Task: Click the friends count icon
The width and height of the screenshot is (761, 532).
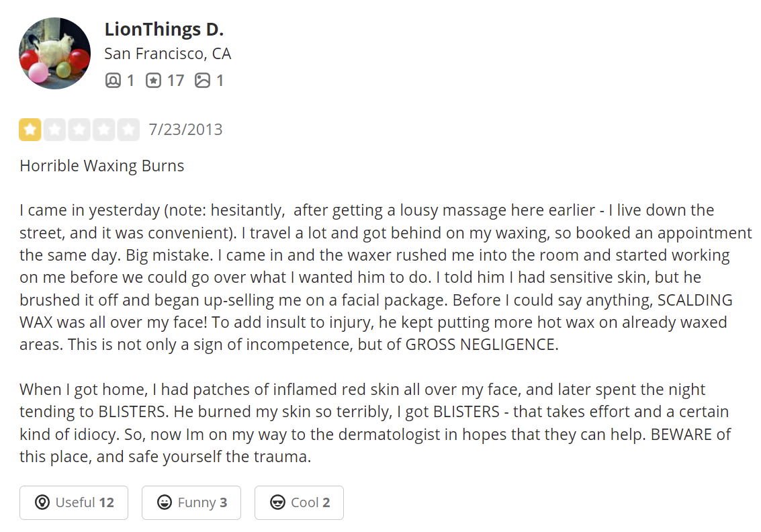Action: 113,80
